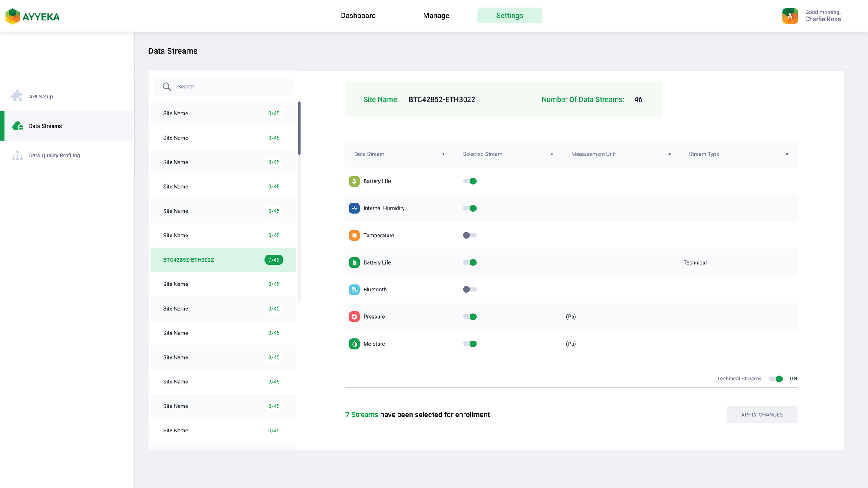Enable the Temperature stream toggle
This screenshot has width=868, height=488.
pyautogui.click(x=469, y=235)
